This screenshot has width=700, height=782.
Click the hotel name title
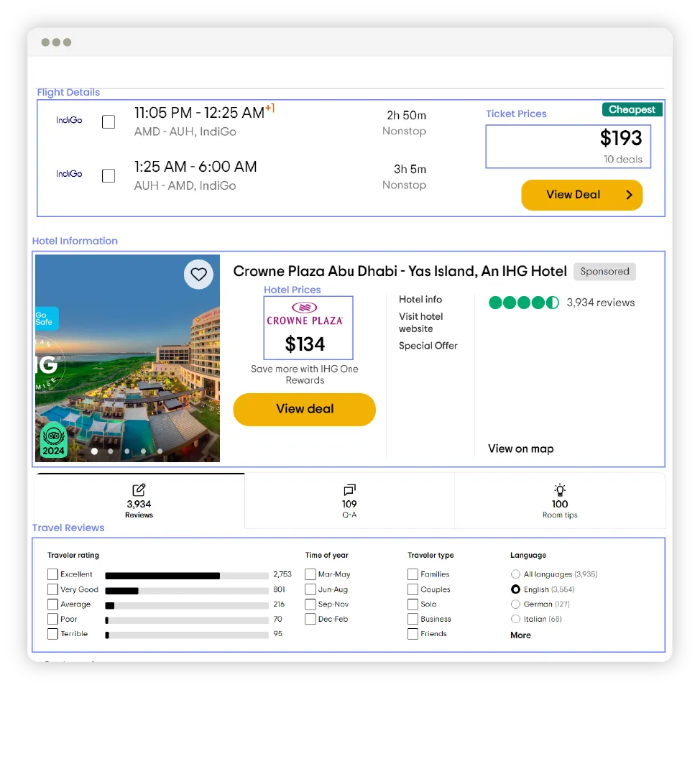coord(400,271)
